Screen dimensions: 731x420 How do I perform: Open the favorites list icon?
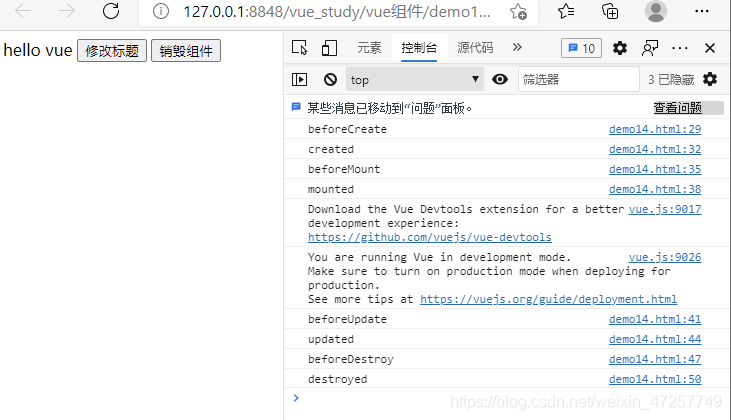[565, 11]
